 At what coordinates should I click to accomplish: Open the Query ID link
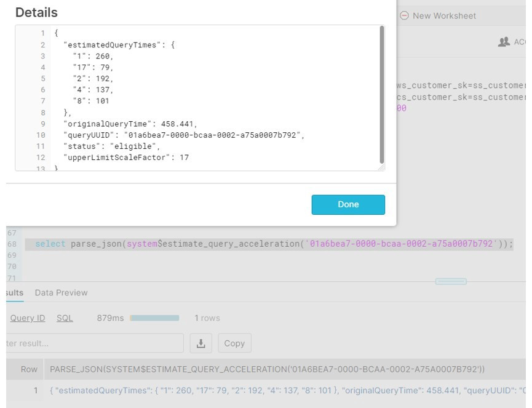tap(28, 318)
